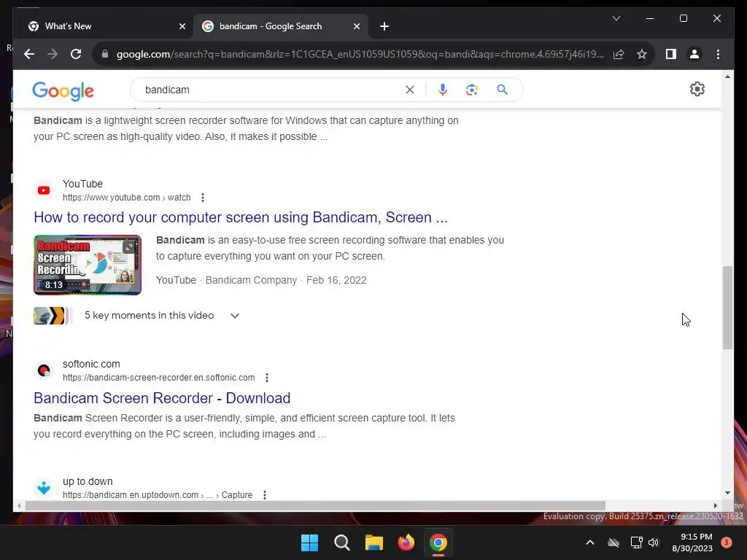Submit search with magnifying glass icon

(502, 90)
